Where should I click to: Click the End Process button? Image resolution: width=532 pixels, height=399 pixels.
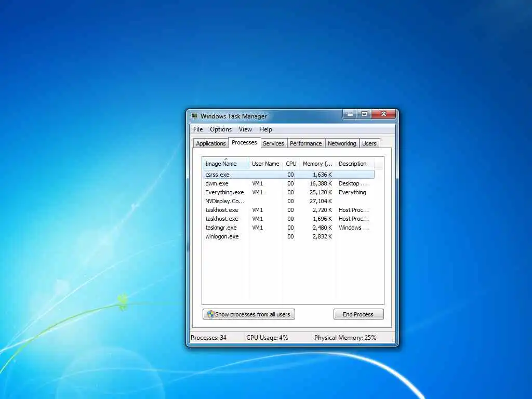(x=358, y=314)
